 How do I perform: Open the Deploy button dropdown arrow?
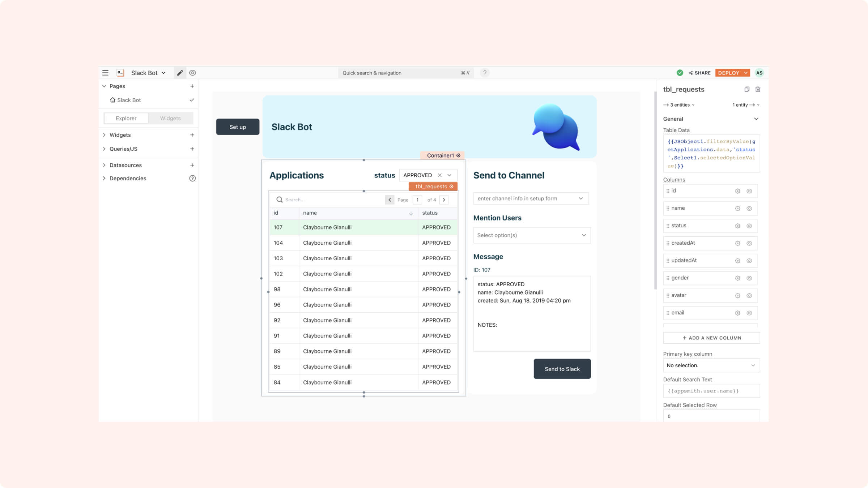pyautogui.click(x=746, y=73)
